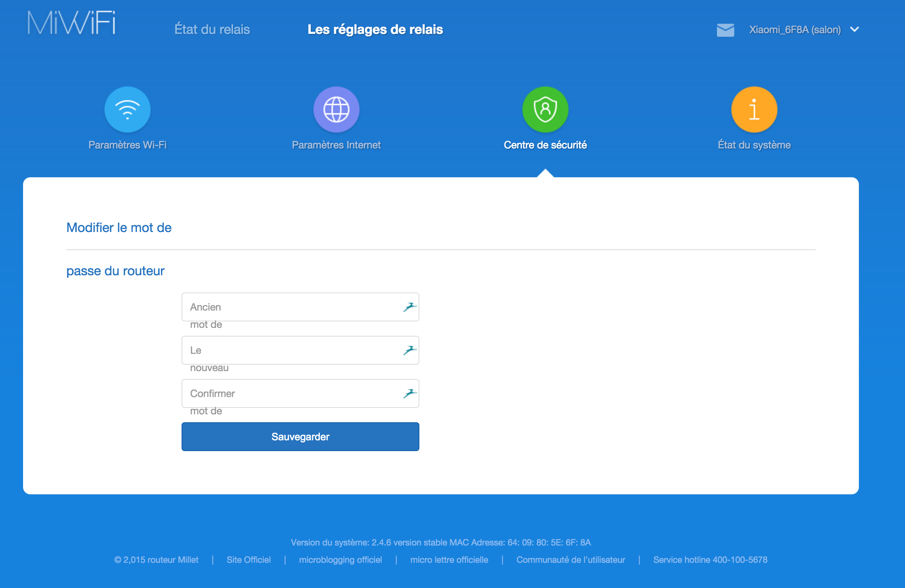Open the mail envelope icon

(x=725, y=30)
